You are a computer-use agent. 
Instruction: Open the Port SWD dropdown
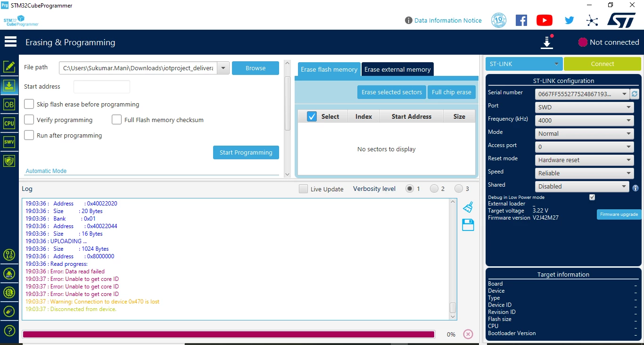585,107
